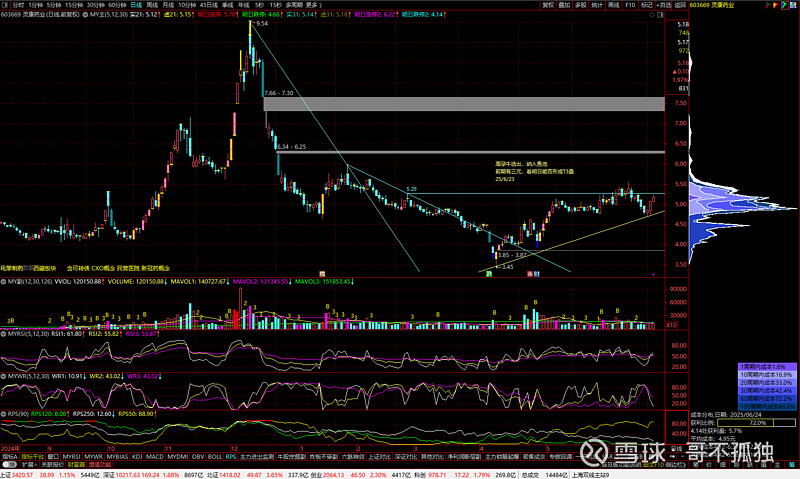Open the 财富圈 tab
This screenshot has height=479, width=800.
click(x=76, y=465)
